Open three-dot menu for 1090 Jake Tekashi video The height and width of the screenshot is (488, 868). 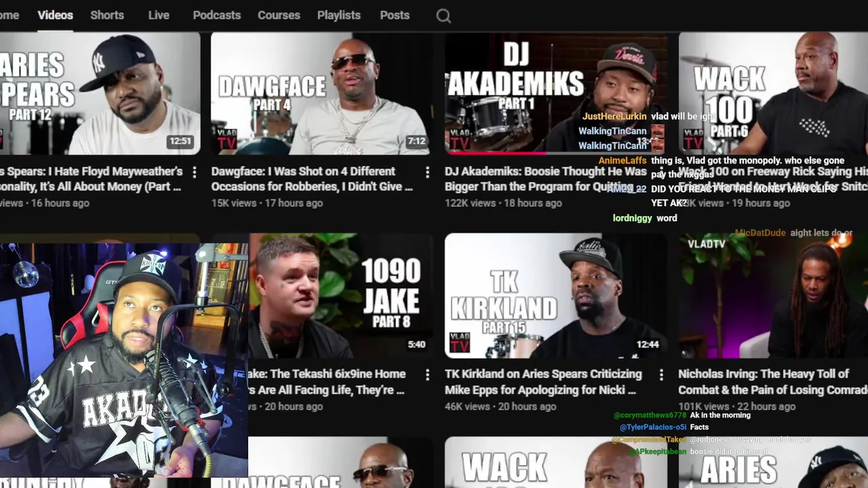(x=427, y=375)
